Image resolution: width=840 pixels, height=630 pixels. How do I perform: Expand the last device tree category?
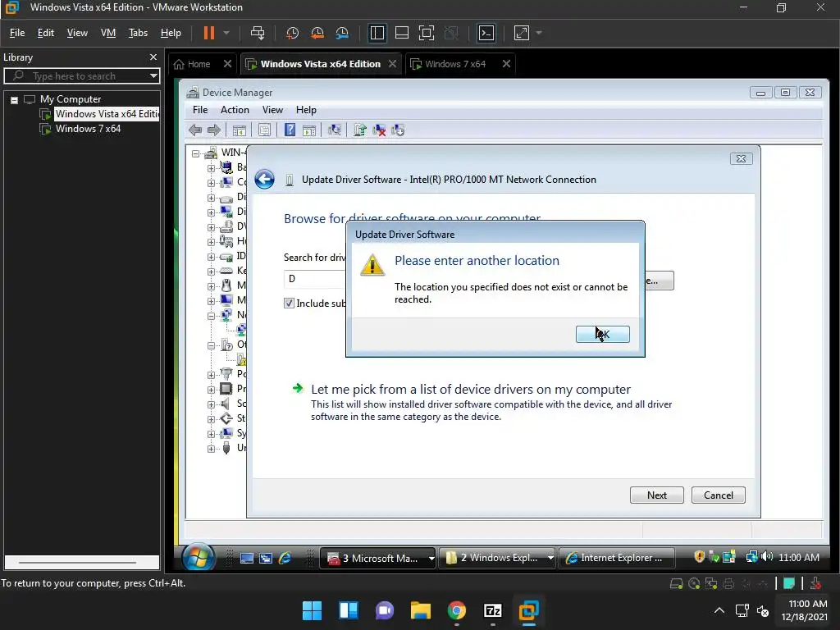pyautogui.click(x=211, y=449)
